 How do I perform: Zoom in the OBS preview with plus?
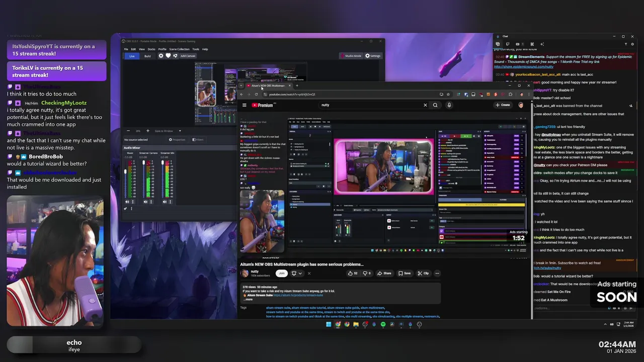pos(147,131)
